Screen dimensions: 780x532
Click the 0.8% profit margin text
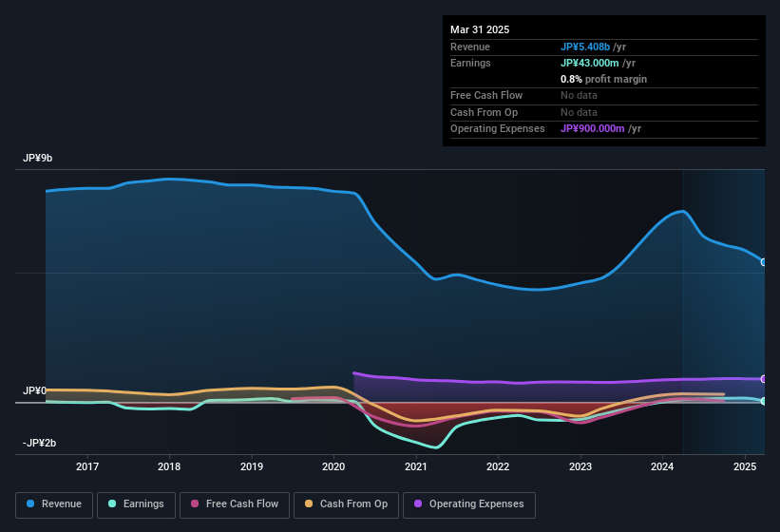603,79
